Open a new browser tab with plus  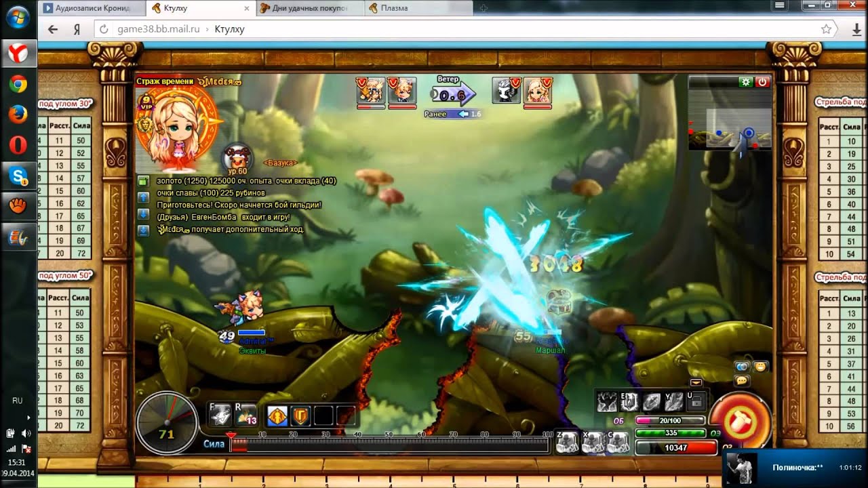point(484,8)
